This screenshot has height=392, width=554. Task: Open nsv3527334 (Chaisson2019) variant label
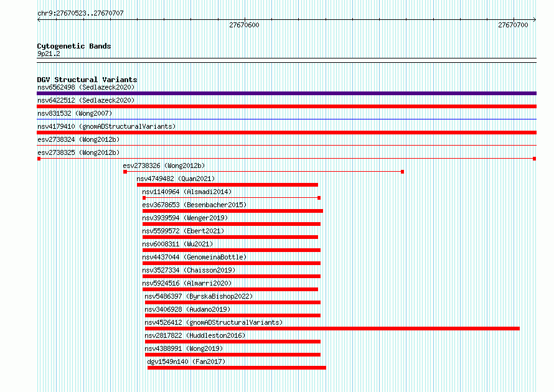click(189, 270)
